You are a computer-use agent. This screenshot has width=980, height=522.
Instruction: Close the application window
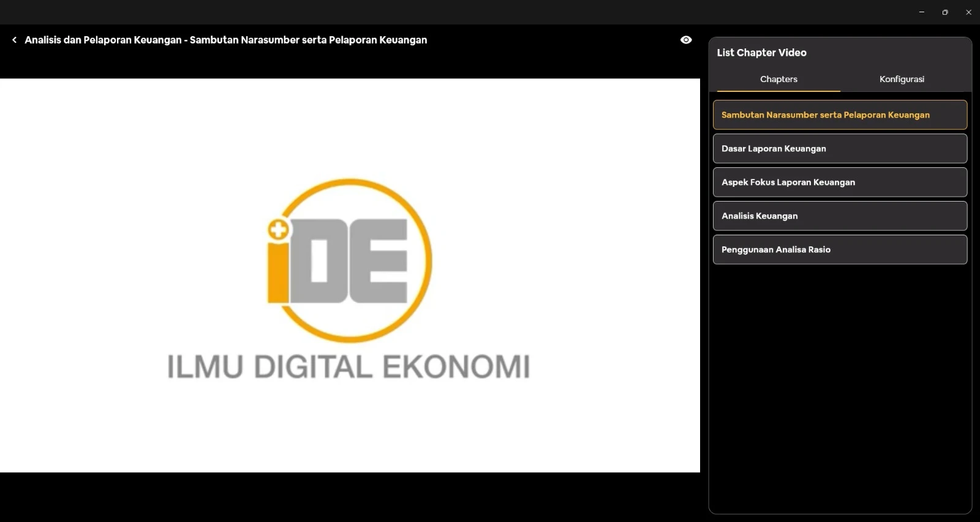[968, 12]
